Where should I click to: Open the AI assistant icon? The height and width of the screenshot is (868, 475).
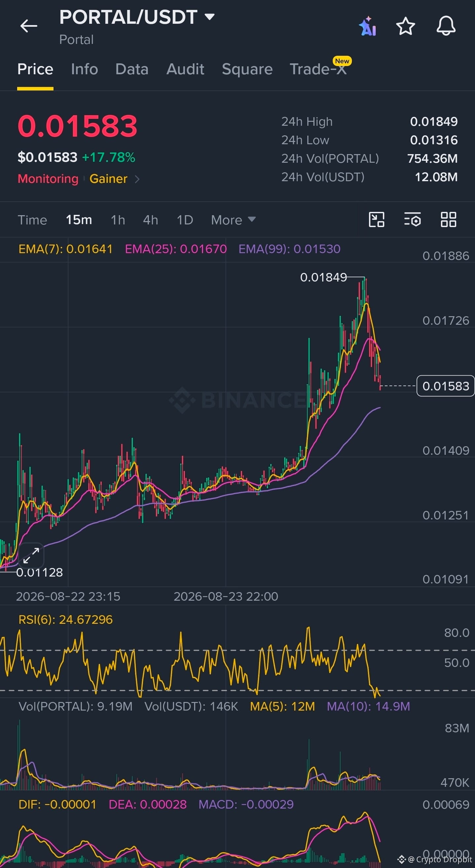coord(367,26)
